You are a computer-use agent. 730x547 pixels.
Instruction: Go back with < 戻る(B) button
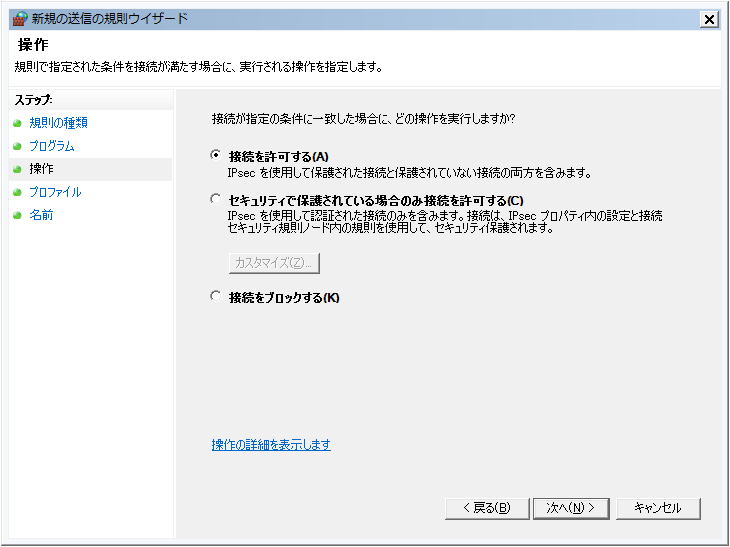(x=487, y=508)
